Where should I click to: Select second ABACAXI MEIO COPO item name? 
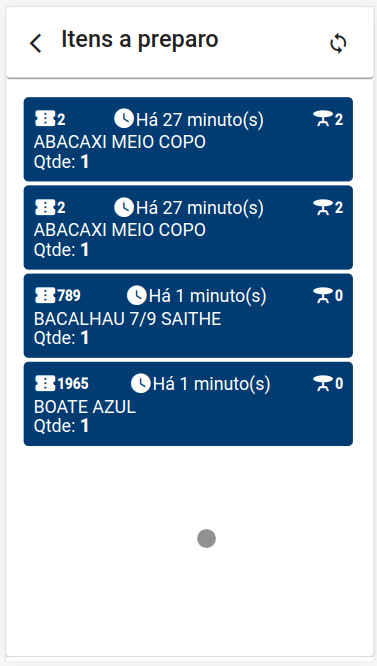click(x=120, y=230)
